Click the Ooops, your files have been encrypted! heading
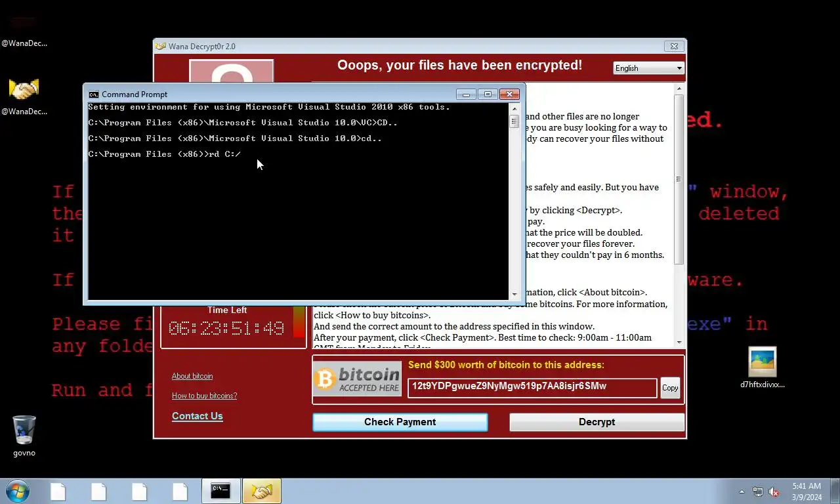This screenshot has width=840, height=504. [x=459, y=65]
